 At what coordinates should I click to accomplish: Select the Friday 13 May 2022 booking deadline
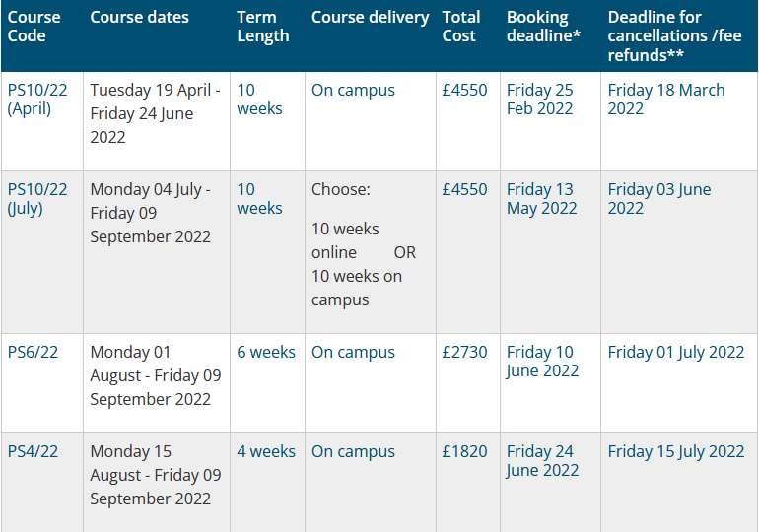pyautogui.click(x=542, y=199)
